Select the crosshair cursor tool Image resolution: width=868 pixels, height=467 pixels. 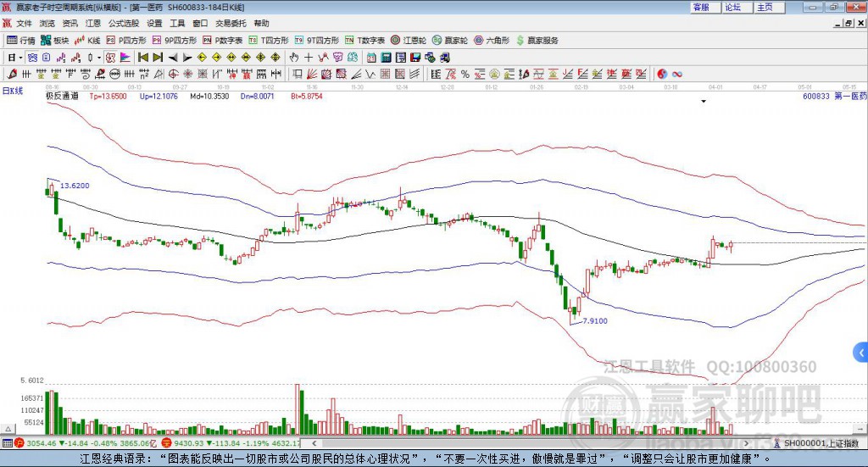pos(309,58)
